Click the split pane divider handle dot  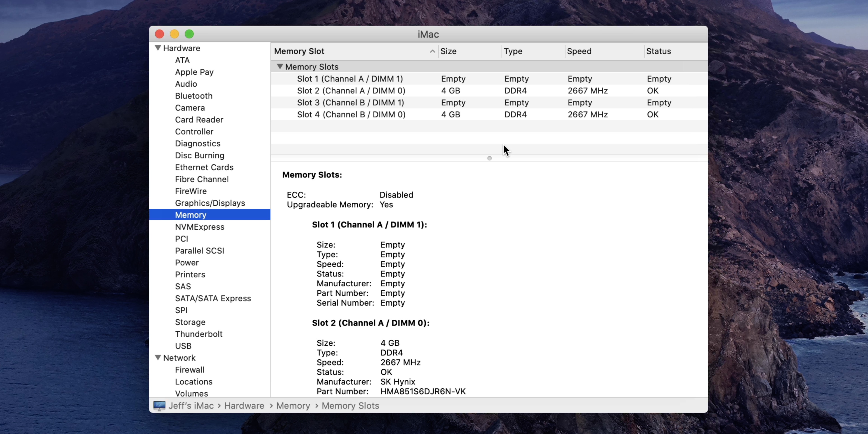(x=489, y=158)
